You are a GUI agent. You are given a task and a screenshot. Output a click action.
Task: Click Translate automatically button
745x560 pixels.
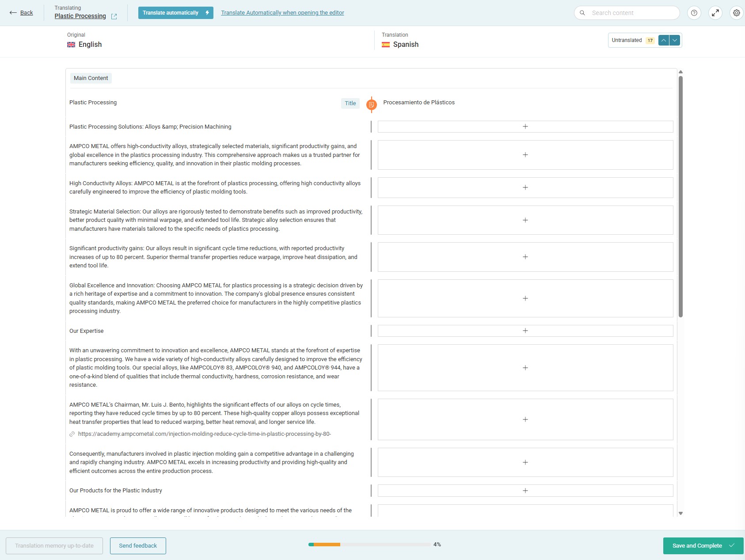[x=176, y=13]
